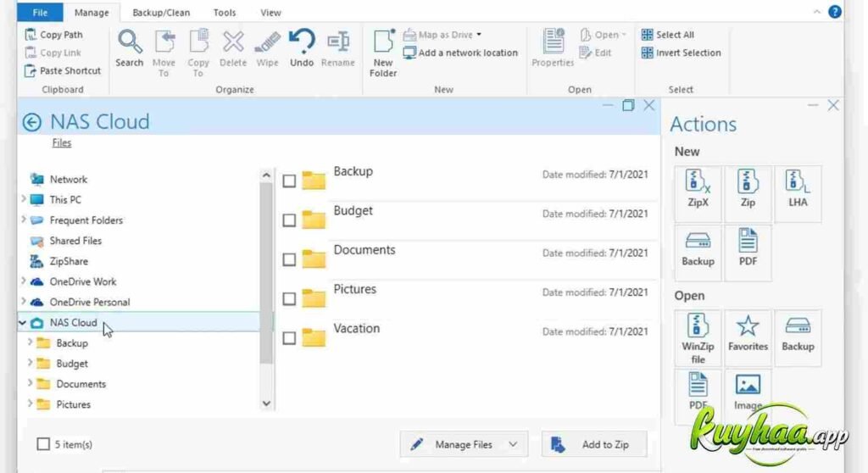Select Pictures subfolder in tree

(x=73, y=404)
